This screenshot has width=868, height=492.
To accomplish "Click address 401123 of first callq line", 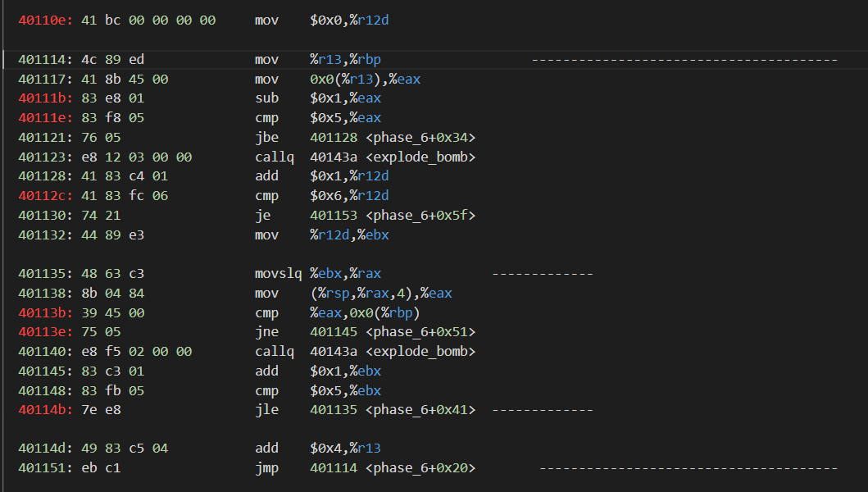I will (x=46, y=157).
